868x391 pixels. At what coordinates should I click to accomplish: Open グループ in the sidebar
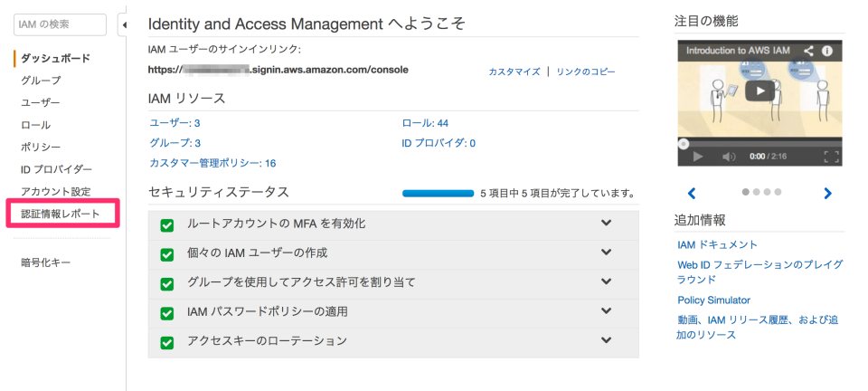[41, 81]
